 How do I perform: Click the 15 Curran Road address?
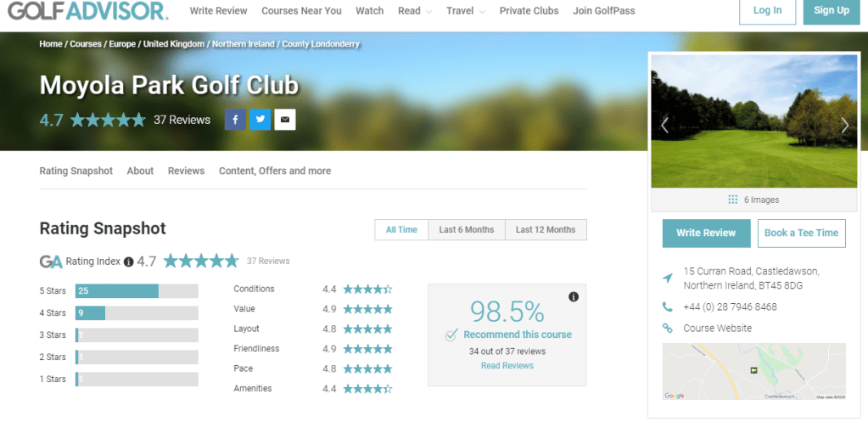(x=751, y=279)
